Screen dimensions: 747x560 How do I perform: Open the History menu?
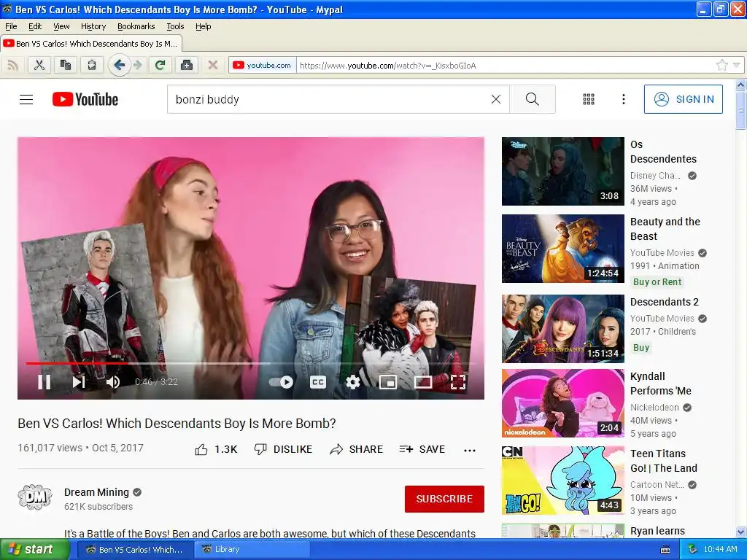(93, 26)
